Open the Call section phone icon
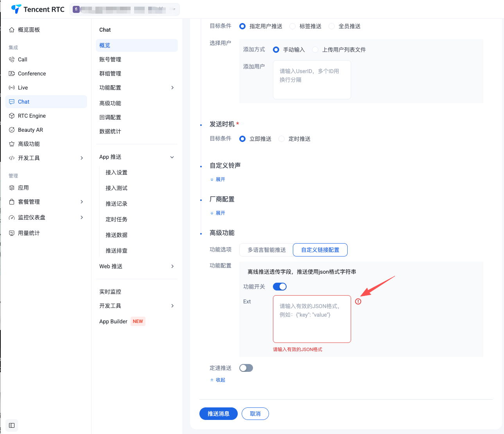The image size is (504, 434). click(x=12, y=59)
